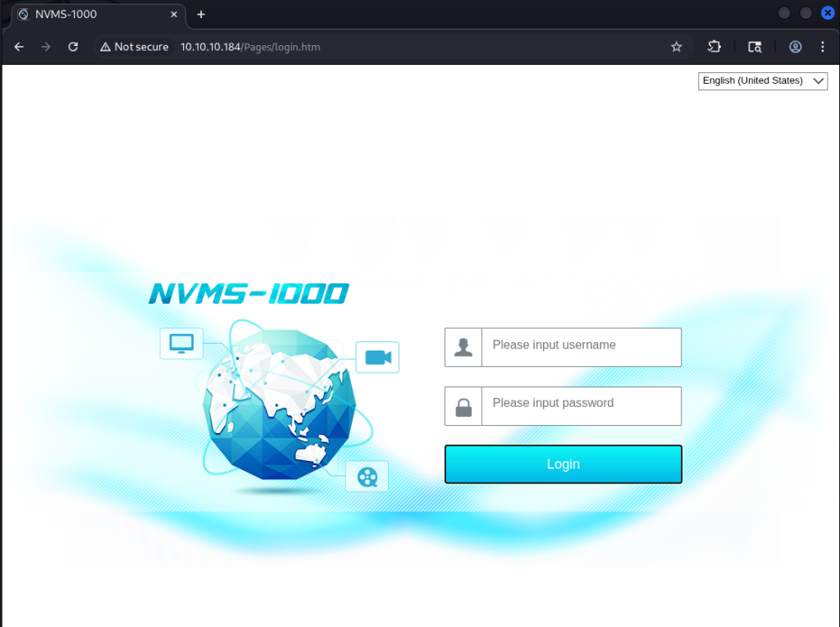Focus the username input field
This screenshot has height=627, width=840.
pos(581,347)
